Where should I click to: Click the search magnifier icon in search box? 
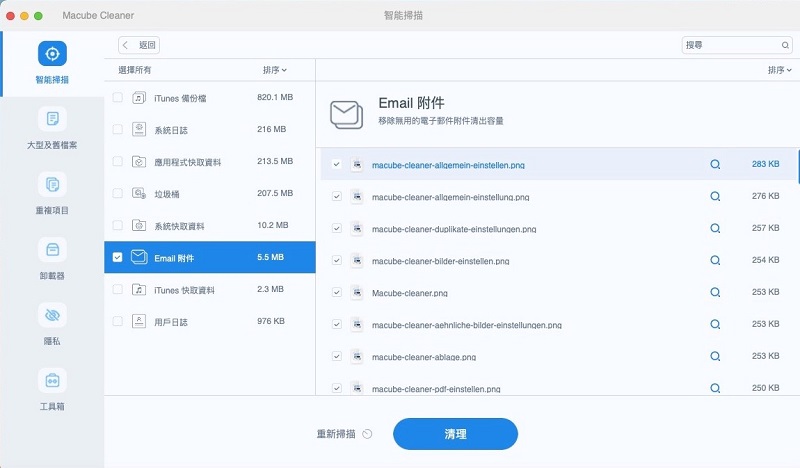tap(785, 45)
